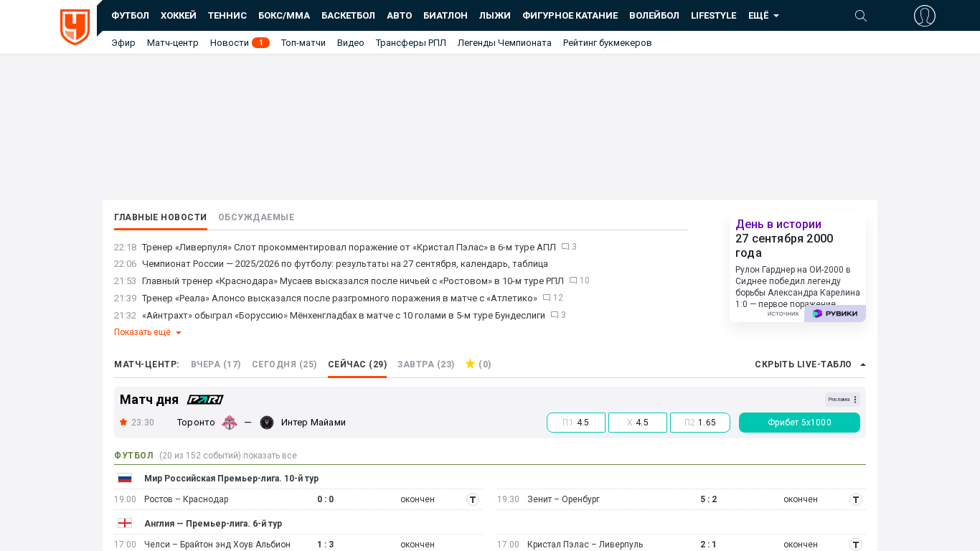
Task: Switch to Главные новости tab
Action: pos(161,217)
